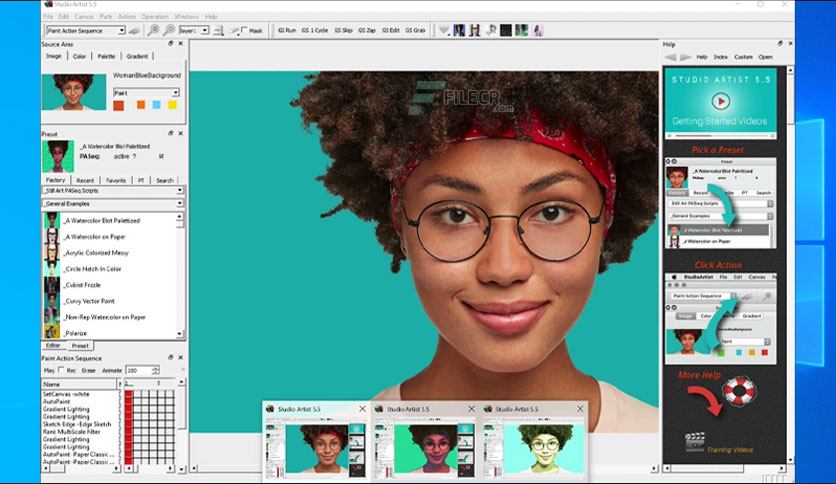Click the back arrow in Help panel

click(671, 57)
